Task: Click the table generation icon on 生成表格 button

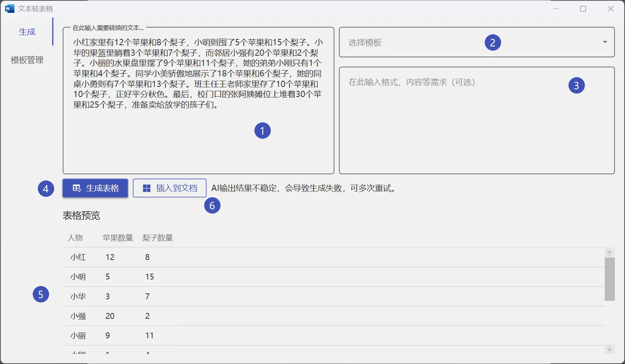Action: tap(76, 188)
